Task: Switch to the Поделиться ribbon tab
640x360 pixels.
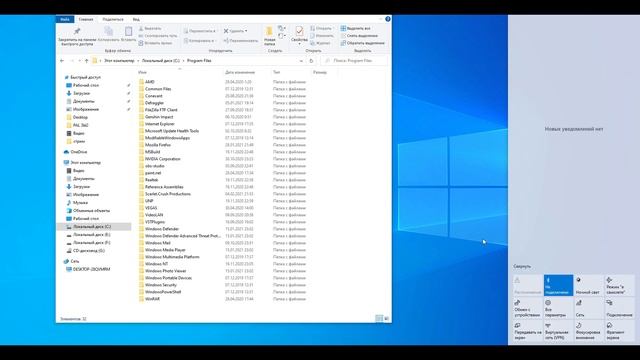Action: click(113, 19)
